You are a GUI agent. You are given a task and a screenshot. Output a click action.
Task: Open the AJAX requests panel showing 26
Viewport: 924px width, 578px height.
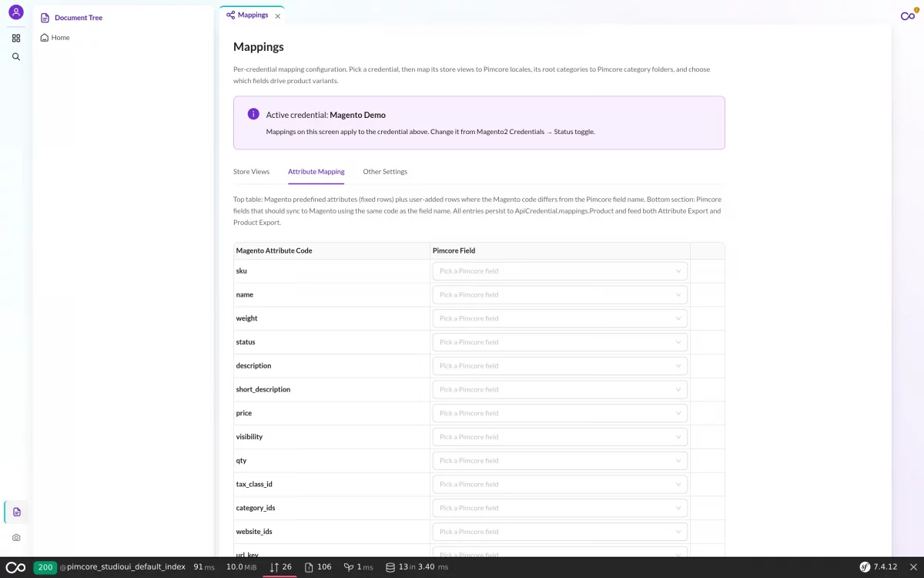tap(280, 567)
